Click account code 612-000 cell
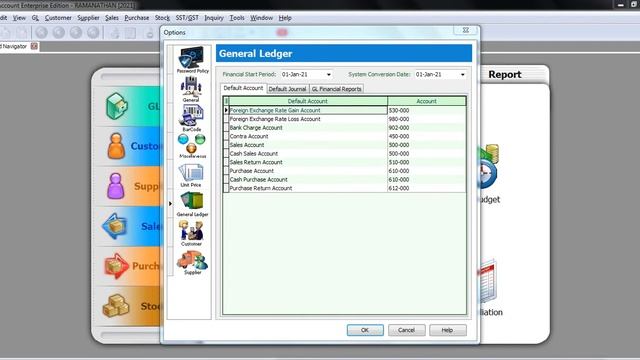The image size is (640, 360). click(x=427, y=188)
